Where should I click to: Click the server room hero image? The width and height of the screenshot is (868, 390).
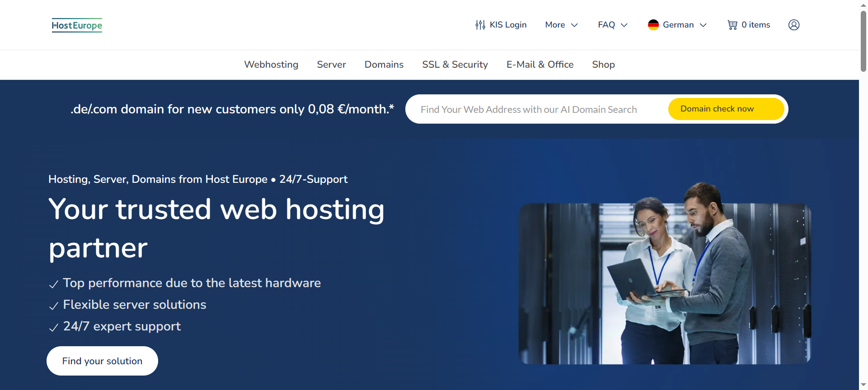[664, 280]
